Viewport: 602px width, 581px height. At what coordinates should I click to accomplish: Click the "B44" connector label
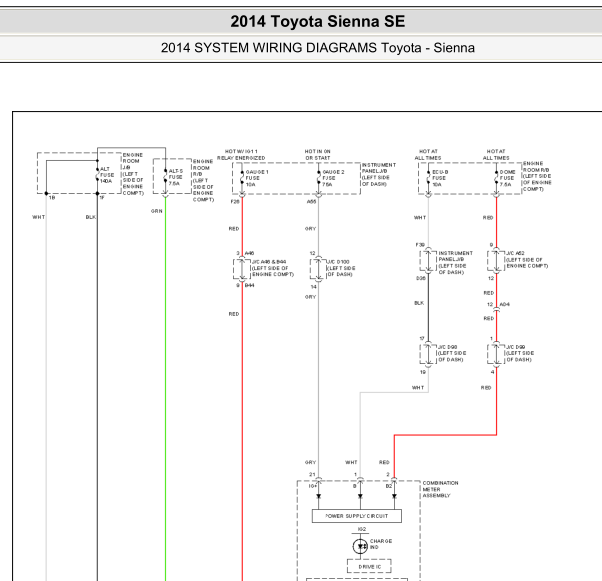pos(250,285)
